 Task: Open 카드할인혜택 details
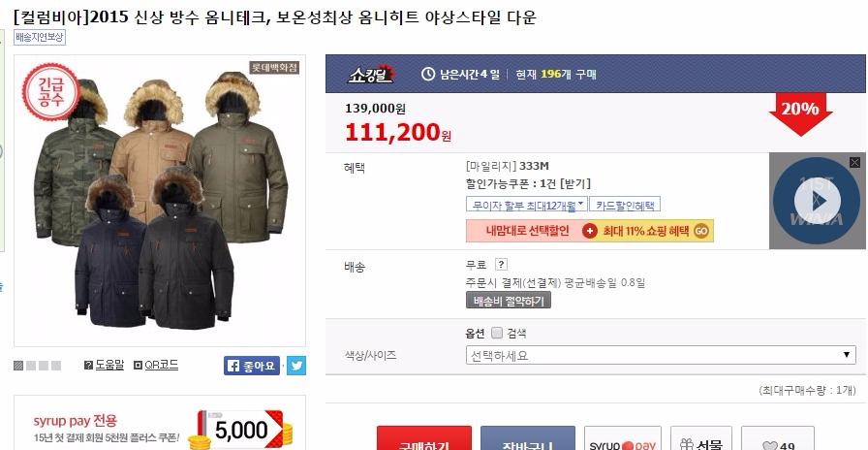(625, 205)
